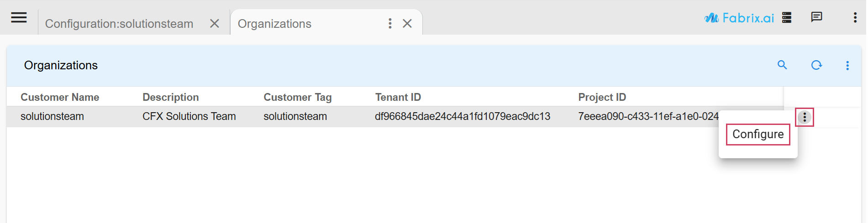Click the solutionsteam row actions button
868x223 pixels.
(805, 117)
